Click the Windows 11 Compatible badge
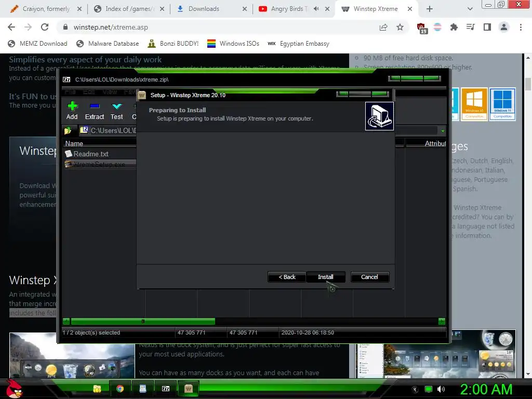The height and width of the screenshot is (399, 532). 502,104
